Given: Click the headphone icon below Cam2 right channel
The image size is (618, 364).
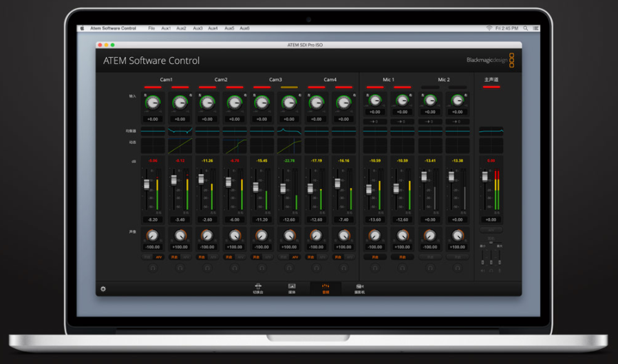Looking at the screenshot, I should 235,268.
